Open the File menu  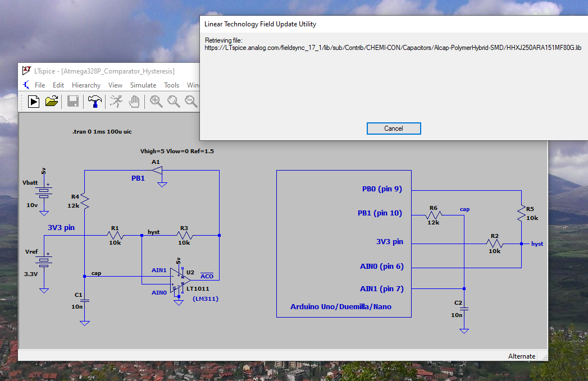click(40, 85)
